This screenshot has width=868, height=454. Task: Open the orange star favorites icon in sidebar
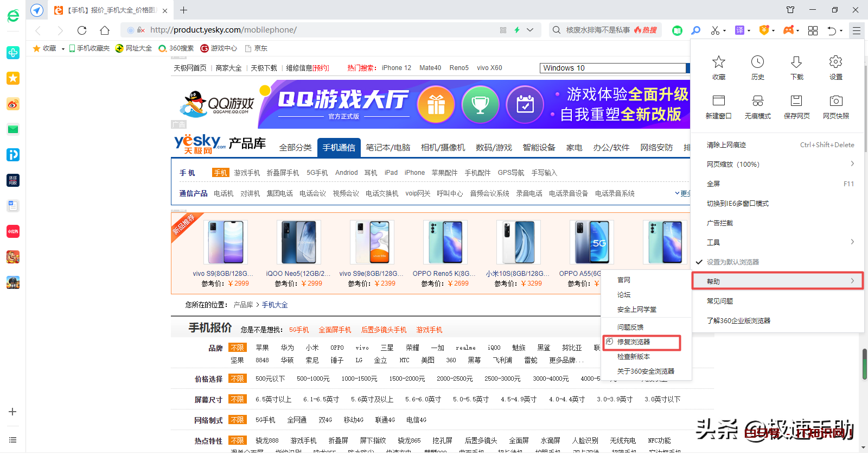click(x=13, y=78)
